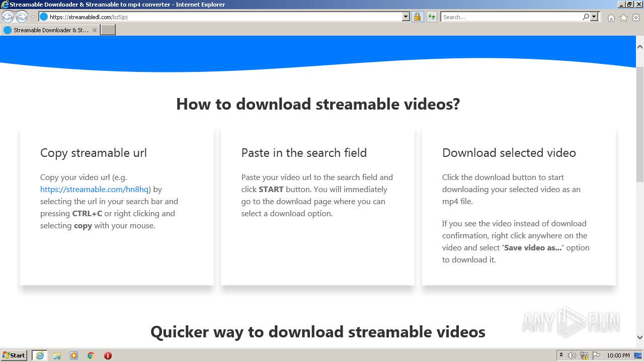Click the security lock icon
The height and width of the screenshot is (362, 644).
pyautogui.click(x=417, y=17)
